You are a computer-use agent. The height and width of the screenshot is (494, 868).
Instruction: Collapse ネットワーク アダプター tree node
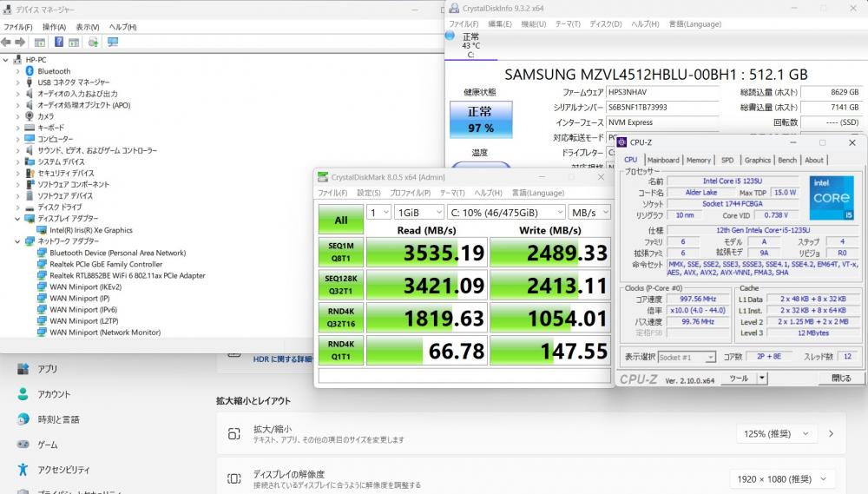17,241
